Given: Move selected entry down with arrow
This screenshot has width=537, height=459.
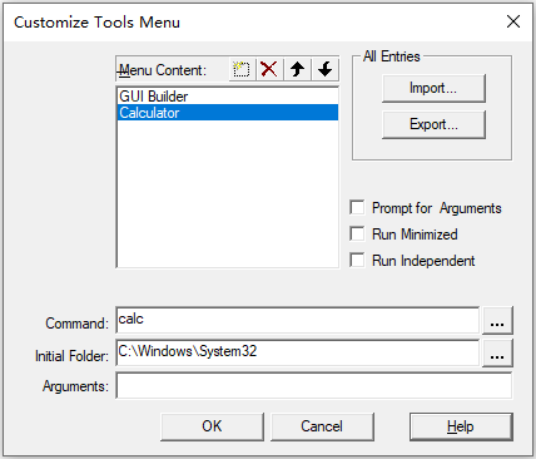Looking at the screenshot, I should click(325, 70).
